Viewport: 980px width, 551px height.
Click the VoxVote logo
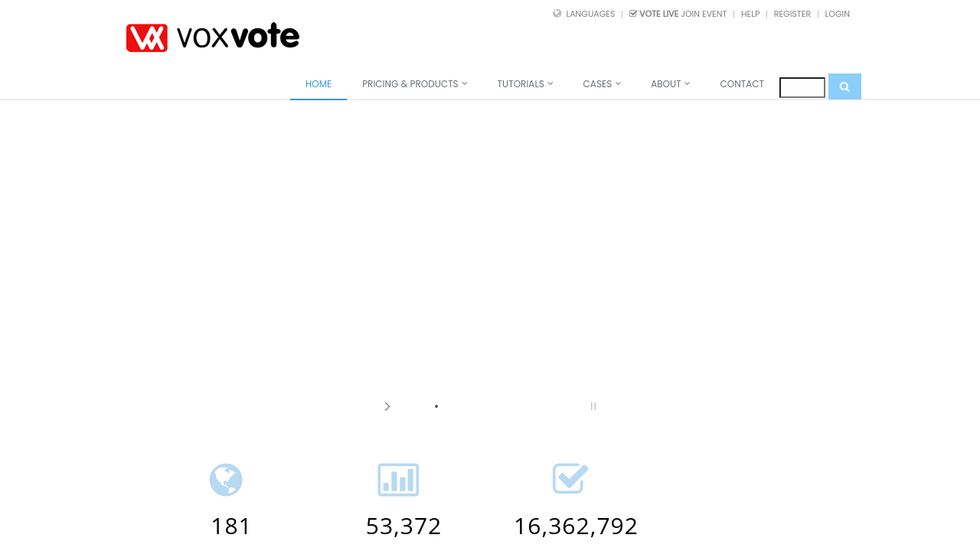click(x=213, y=37)
